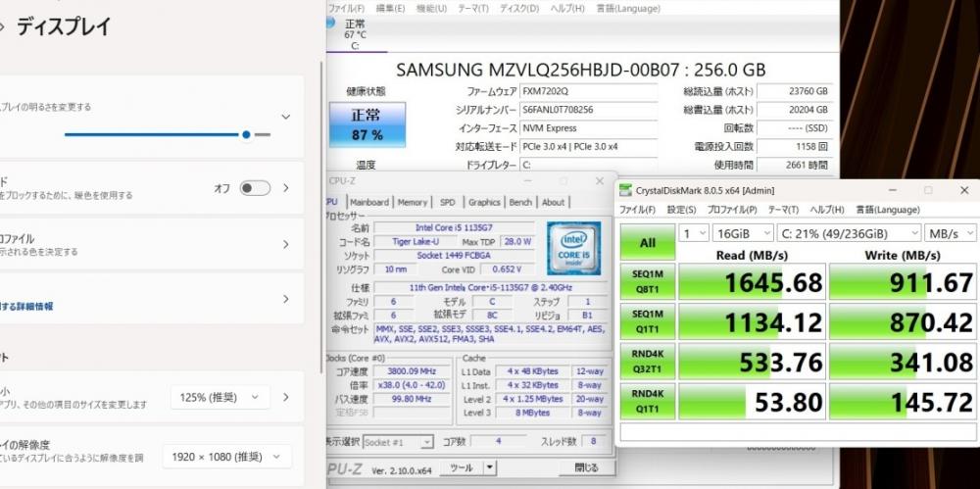Open the Socket #1 selection dropdown in CPU-Z
Viewport: 980px width, 489px height.
pos(398,442)
